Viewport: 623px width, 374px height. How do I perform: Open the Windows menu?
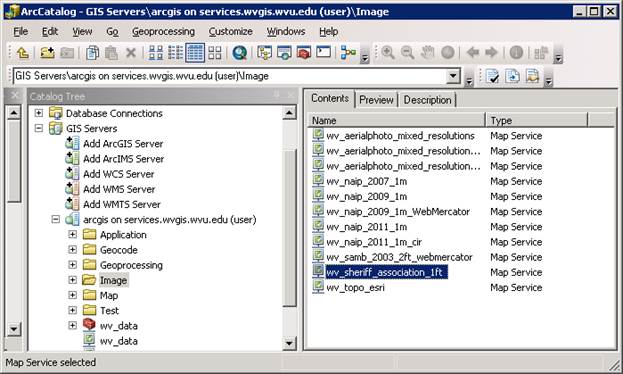pos(286,31)
